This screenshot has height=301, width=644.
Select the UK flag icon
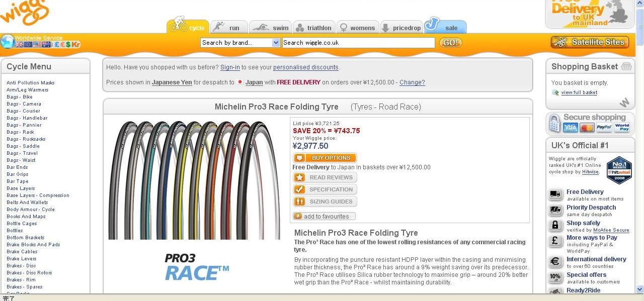tap(19, 44)
